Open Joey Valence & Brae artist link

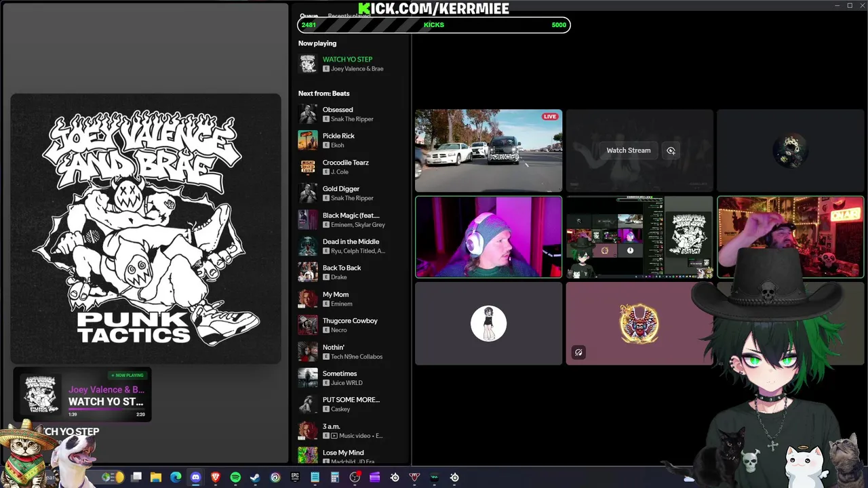(x=357, y=68)
